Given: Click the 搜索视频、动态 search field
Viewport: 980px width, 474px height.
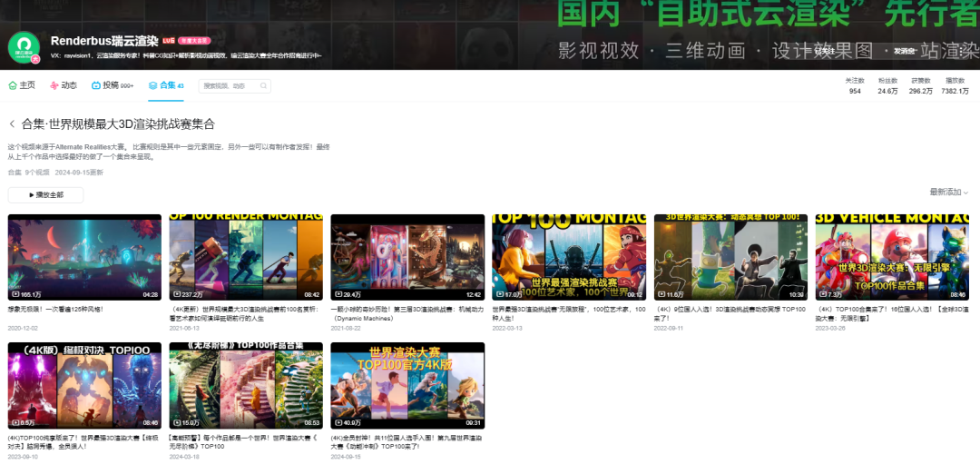Looking at the screenshot, I should coord(229,86).
